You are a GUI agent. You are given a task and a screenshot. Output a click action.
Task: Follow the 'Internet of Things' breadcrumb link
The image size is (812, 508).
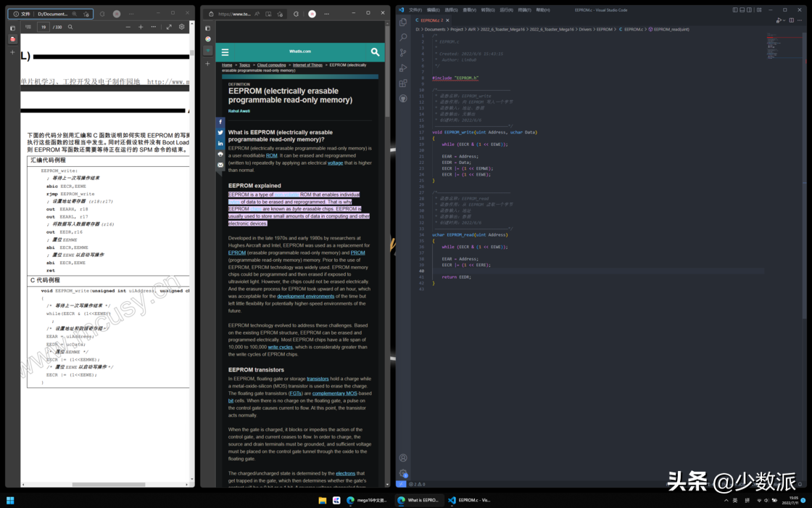point(307,65)
